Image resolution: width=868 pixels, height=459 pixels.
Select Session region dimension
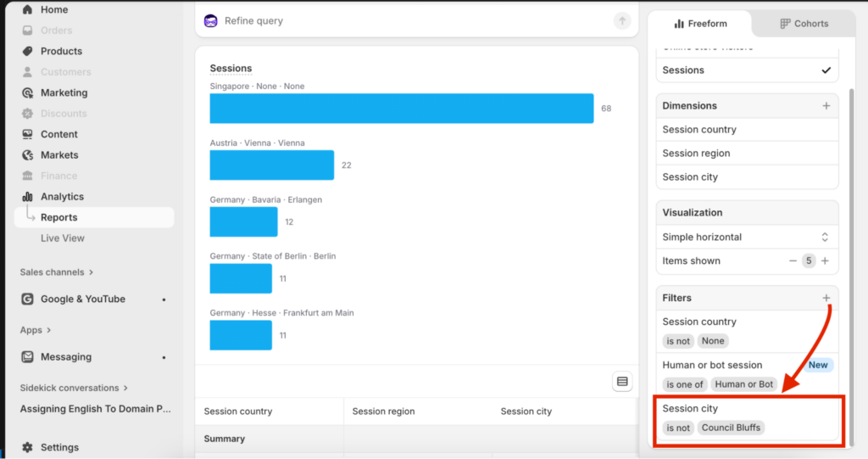click(747, 154)
